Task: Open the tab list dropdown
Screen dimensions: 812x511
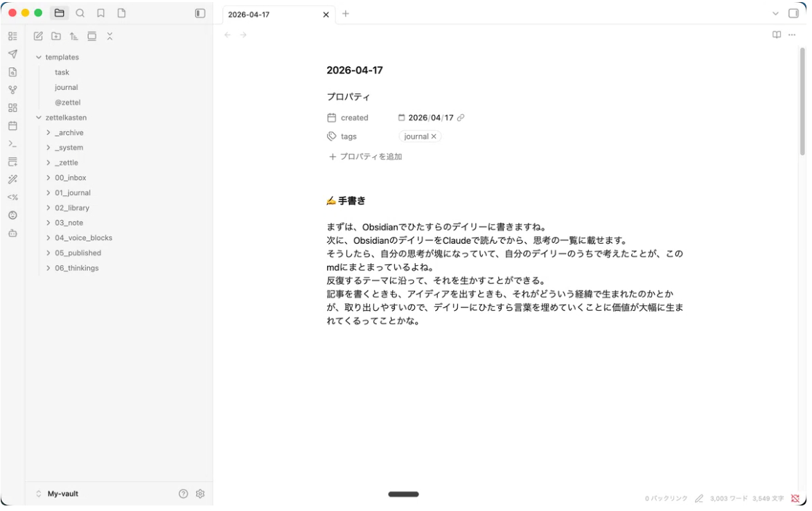Action: pyautogui.click(x=775, y=14)
